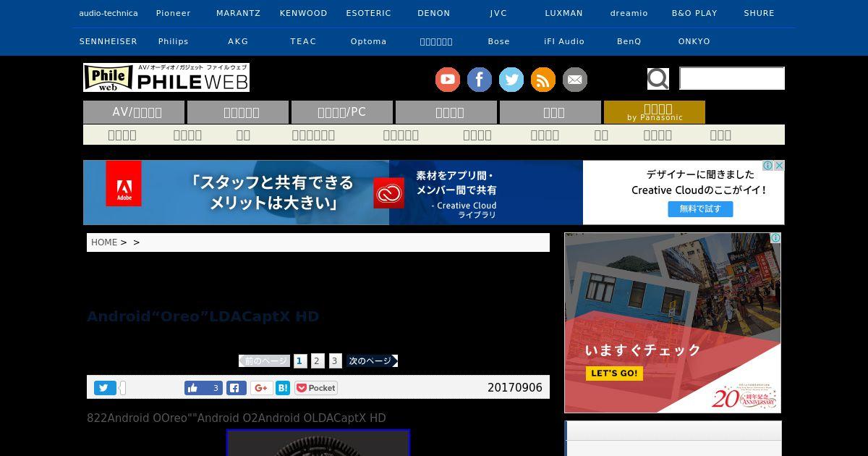Open the Pioneer brand link
This screenshot has width=868, height=456.
[174, 13]
